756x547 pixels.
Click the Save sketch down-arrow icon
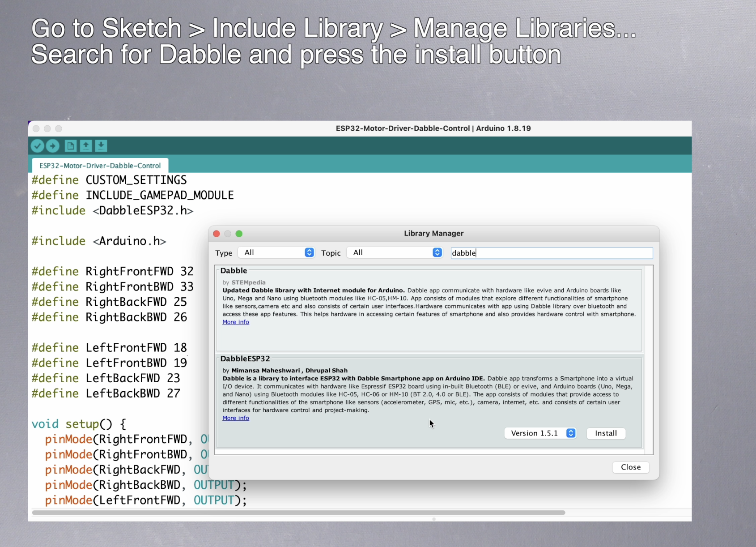(x=101, y=146)
